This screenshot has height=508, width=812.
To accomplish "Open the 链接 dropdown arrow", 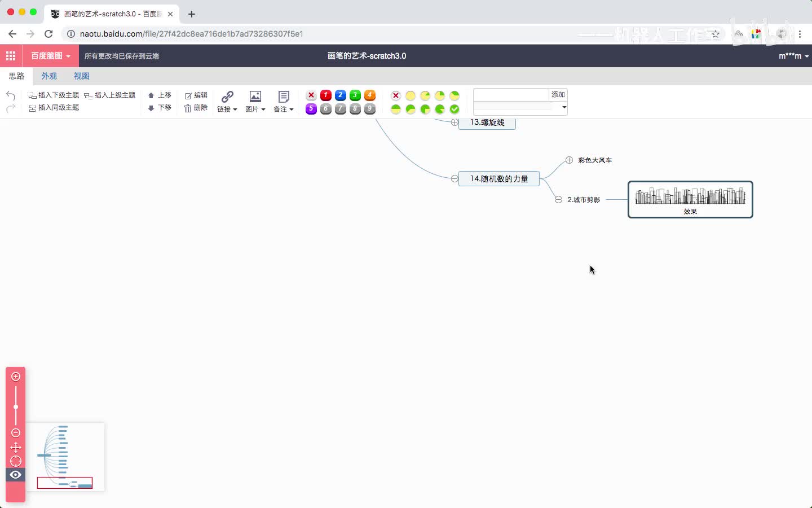I will pyautogui.click(x=235, y=110).
